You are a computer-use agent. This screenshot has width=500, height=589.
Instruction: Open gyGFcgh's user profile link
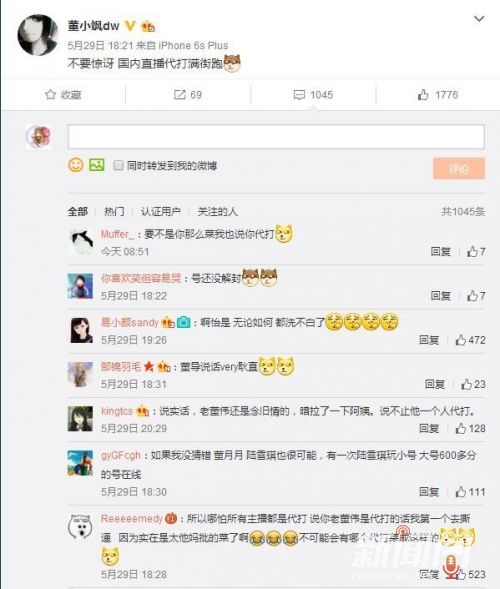coord(121,455)
